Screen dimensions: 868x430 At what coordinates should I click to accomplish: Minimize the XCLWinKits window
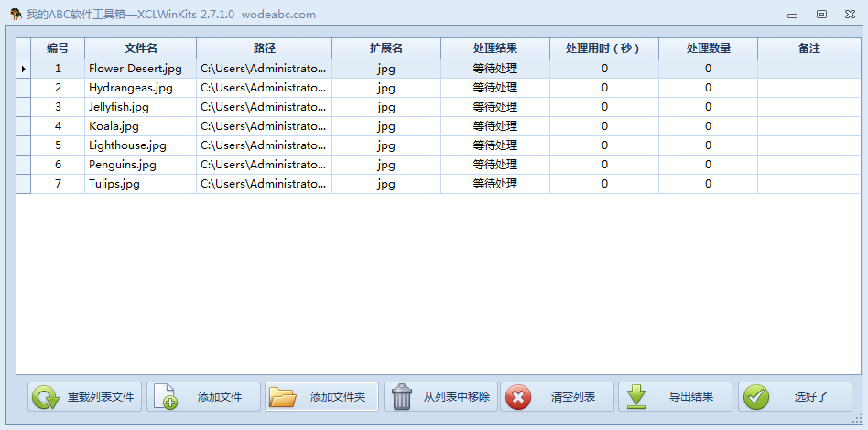[792, 15]
